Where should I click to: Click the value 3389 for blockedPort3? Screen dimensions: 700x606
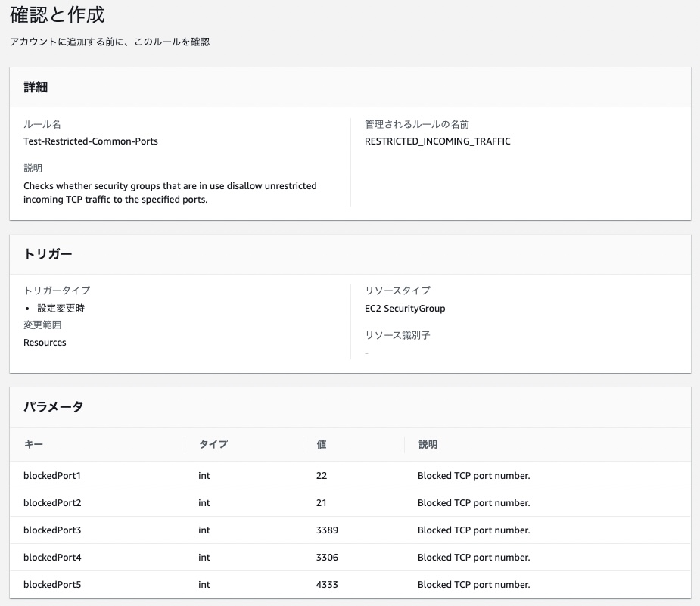[x=327, y=530]
